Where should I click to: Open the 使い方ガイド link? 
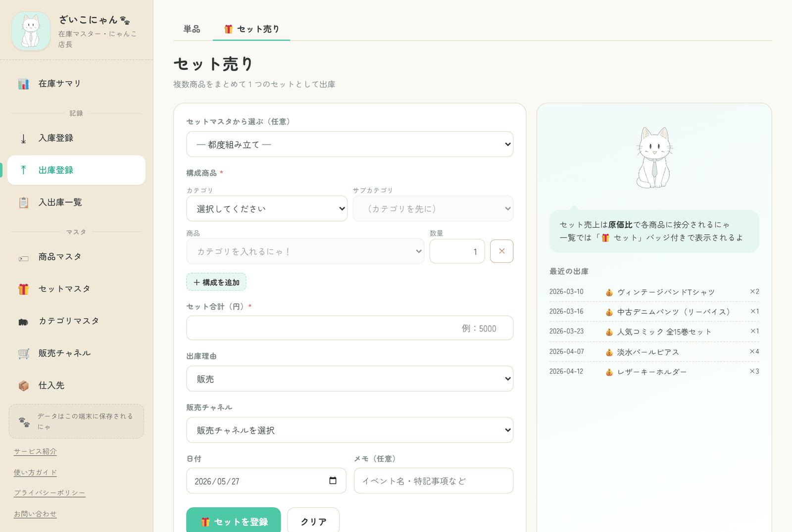click(x=35, y=472)
